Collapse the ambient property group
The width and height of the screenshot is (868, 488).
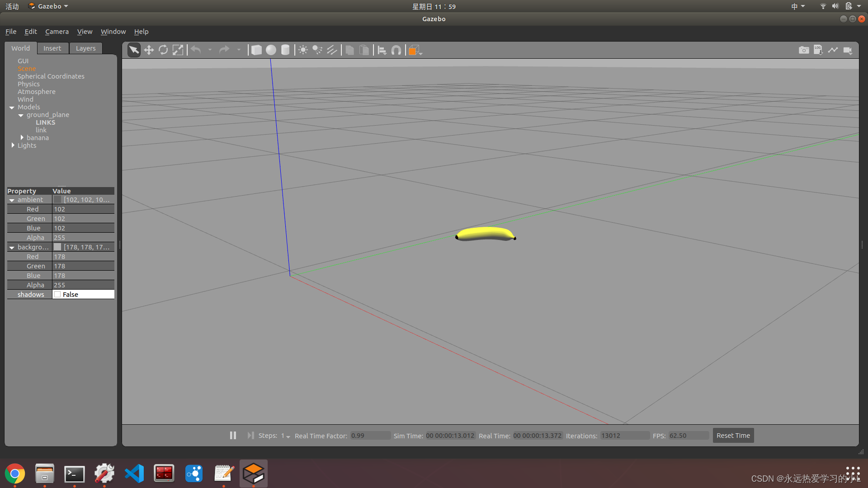click(12, 200)
